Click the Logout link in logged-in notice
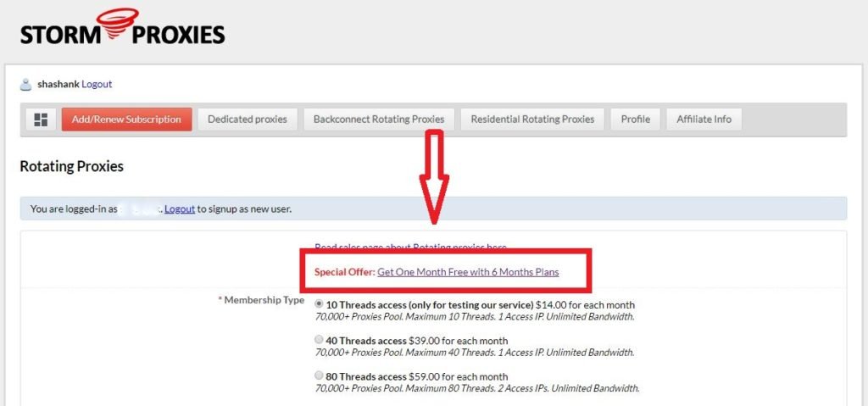Image resolution: width=868 pixels, height=406 pixels. [x=180, y=209]
